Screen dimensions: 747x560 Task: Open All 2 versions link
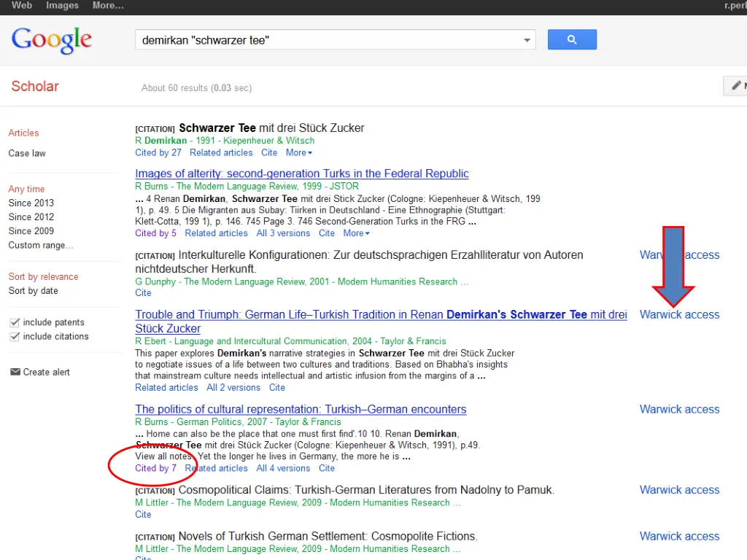coord(233,388)
